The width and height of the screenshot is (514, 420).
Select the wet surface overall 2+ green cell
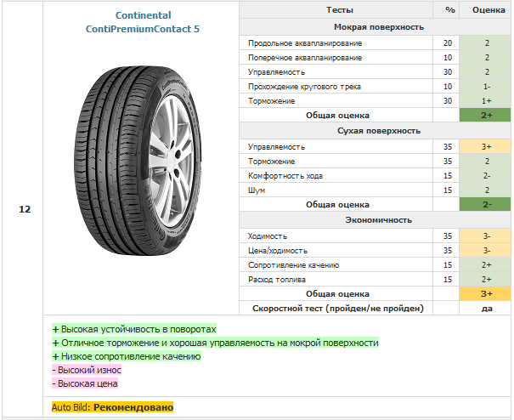pos(485,115)
